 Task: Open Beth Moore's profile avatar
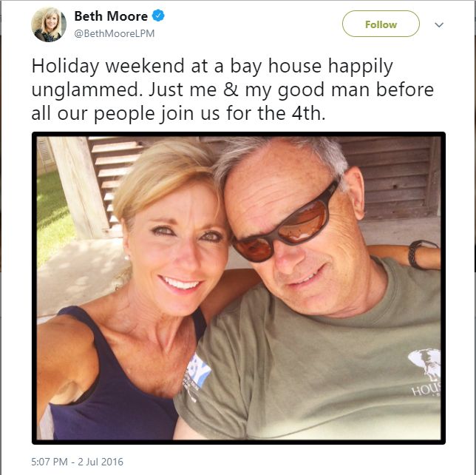click(49, 24)
